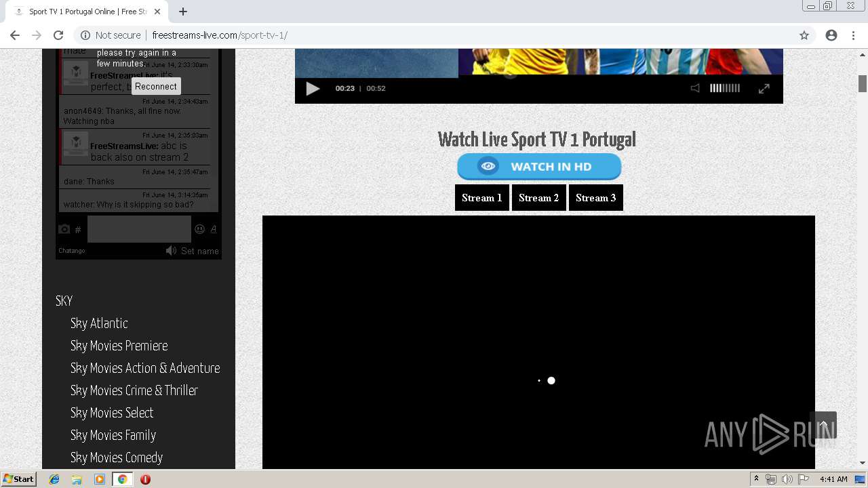Switch to Stream 3
868x488 pixels.
[x=596, y=198]
